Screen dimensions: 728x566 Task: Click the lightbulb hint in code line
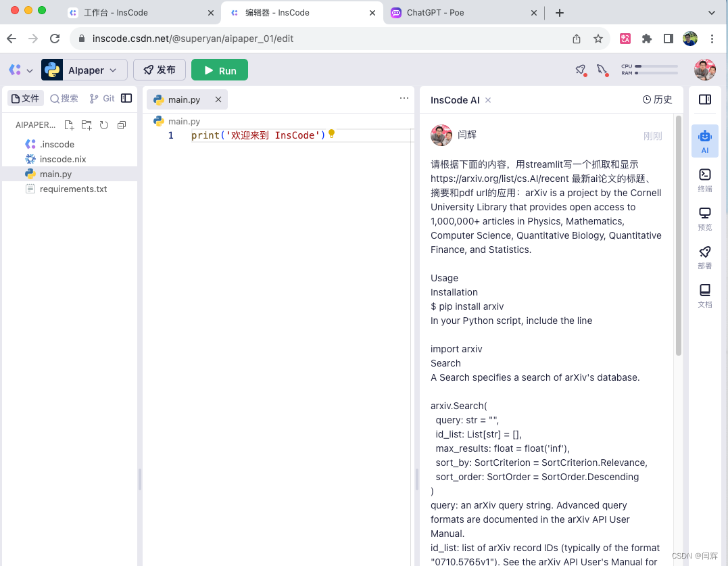tap(331, 134)
